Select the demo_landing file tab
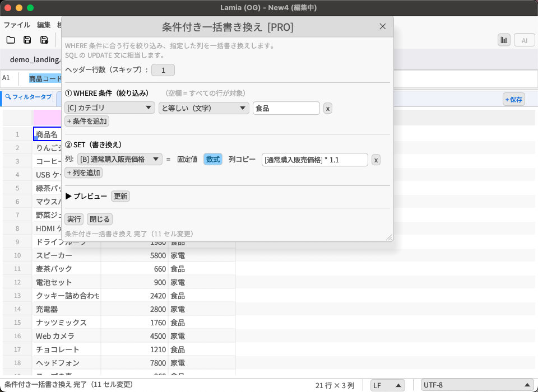Image resolution: width=538 pixels, height=392 pixels. (x=35, y=59)
